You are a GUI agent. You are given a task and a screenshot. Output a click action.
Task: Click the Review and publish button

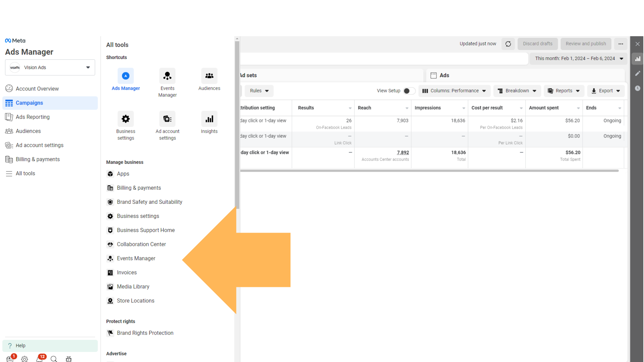tap(586, 44)
